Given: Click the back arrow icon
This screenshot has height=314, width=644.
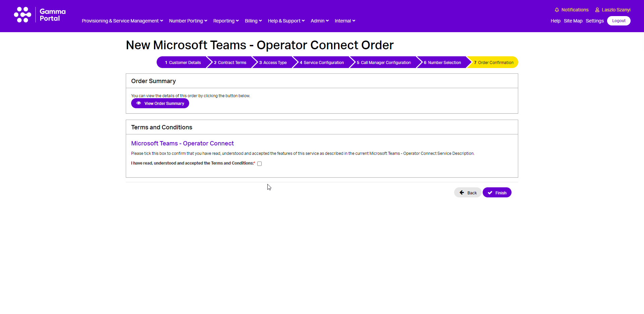Looking at the screenshot, I should click(x=462, y=192).
